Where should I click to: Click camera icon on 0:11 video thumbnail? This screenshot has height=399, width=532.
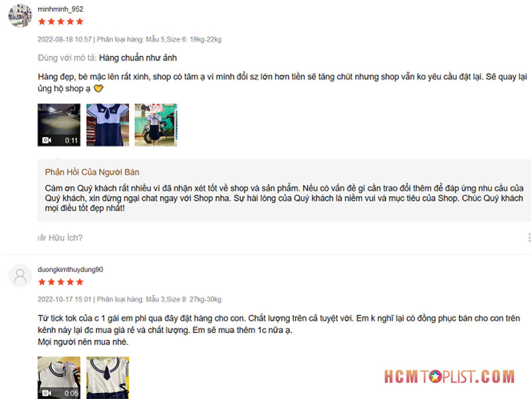tap(47, 140)
